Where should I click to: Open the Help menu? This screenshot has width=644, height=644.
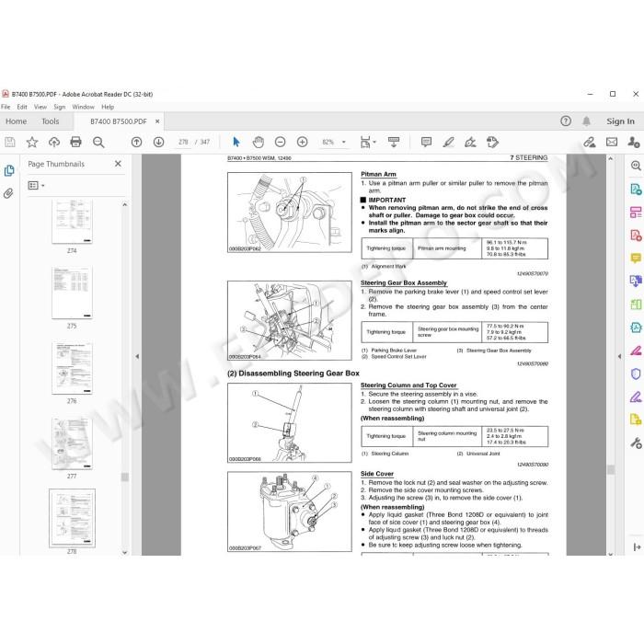[108, 107]
